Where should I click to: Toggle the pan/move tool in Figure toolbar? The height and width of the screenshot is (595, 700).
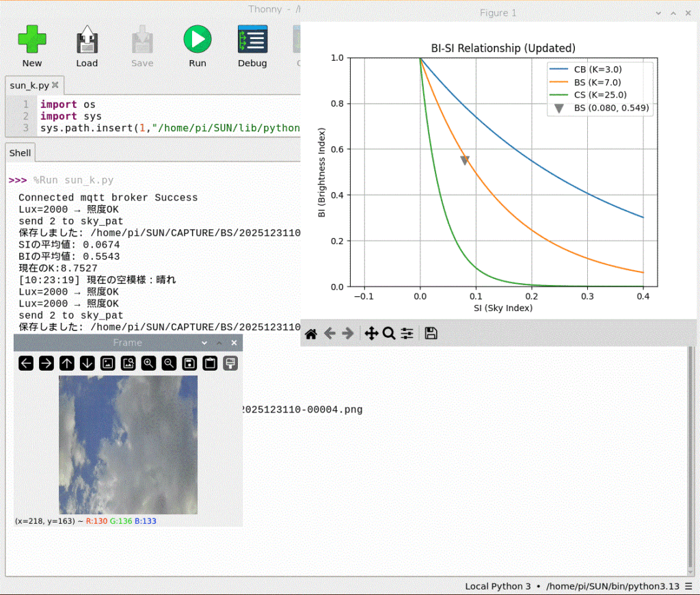tap(371, 334)
